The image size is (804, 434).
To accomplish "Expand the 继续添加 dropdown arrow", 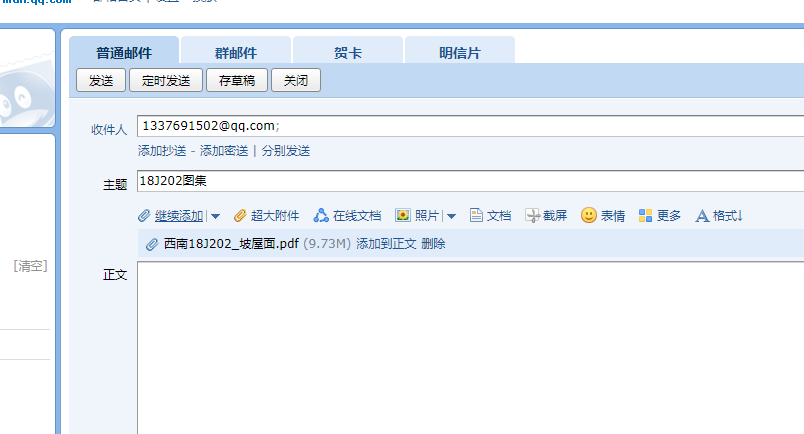I will [215, 216].
